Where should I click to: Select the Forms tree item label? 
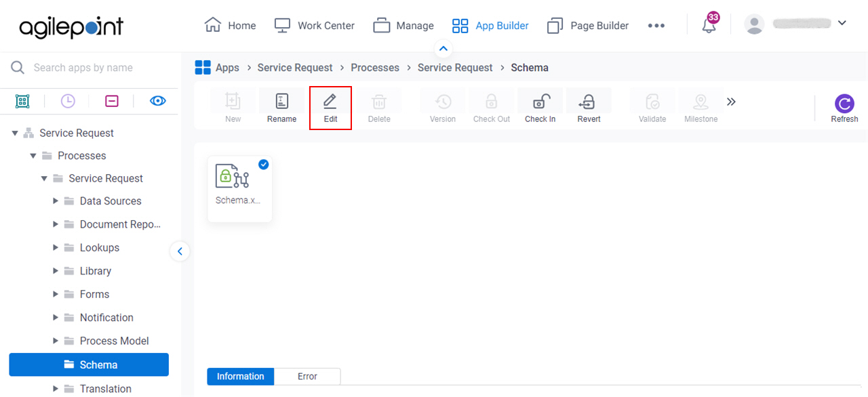[94, 294]
